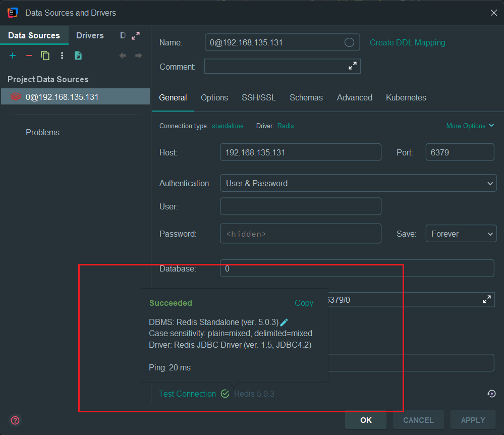Add a new data source with plus icon
The width and height of the screenshot is (504, 435).
13,56
